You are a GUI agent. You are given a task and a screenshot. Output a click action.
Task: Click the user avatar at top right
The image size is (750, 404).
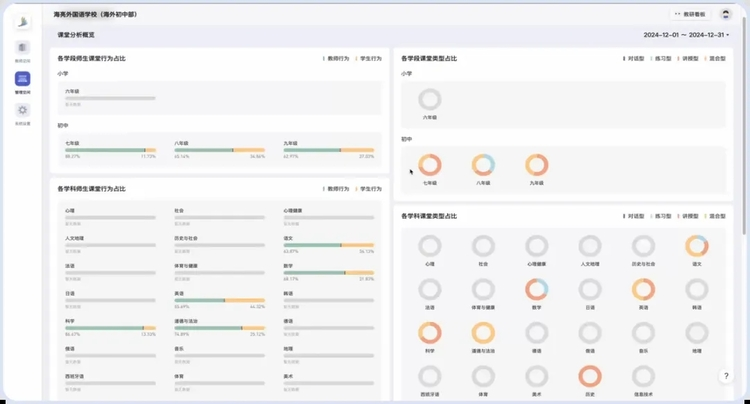(x=726, y=14)
